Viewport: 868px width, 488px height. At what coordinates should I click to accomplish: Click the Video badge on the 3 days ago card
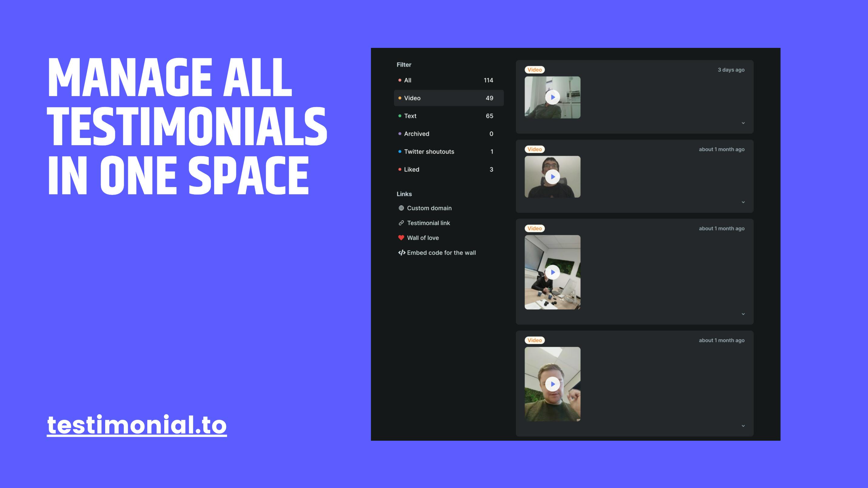pos(535,70)
